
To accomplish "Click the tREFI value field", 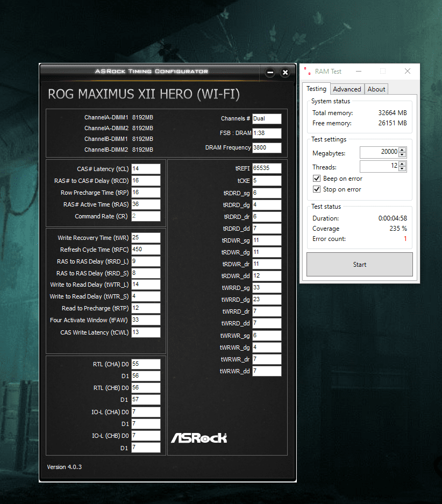I will point(267,168).
